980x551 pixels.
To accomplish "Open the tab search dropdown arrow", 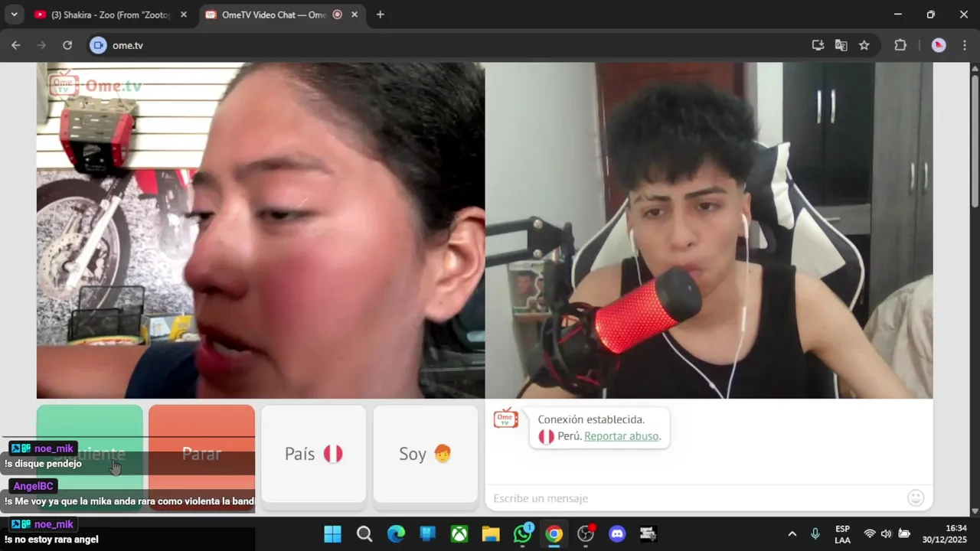I will tap(14, 15).
